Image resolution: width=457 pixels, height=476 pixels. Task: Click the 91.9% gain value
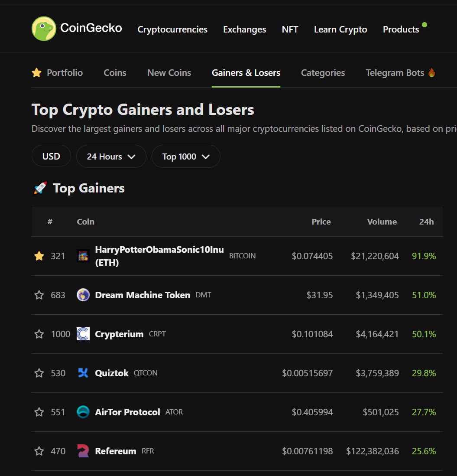pos(424,256)
